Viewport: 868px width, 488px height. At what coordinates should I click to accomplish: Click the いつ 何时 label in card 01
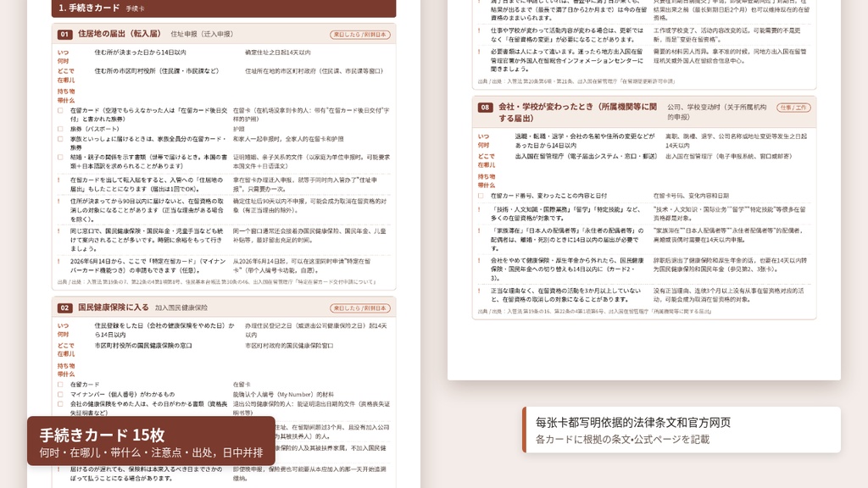pos(63,57)
